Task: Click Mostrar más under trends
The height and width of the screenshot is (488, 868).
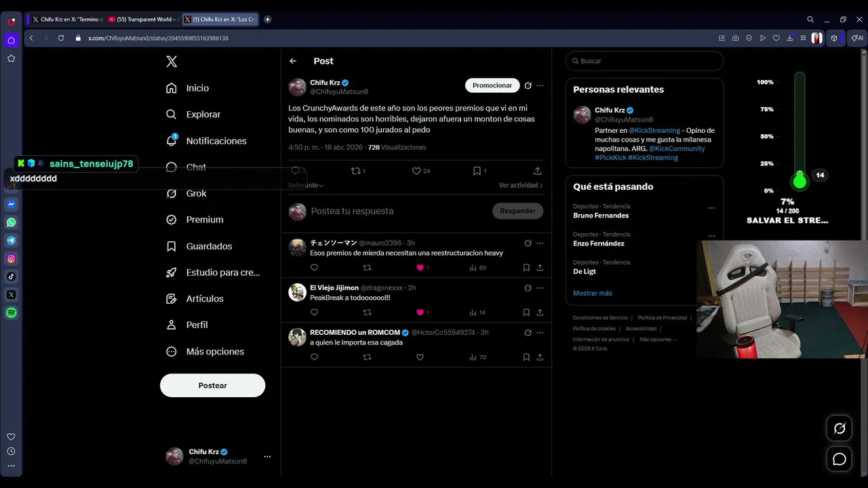Action: click(x=593, y=293)
